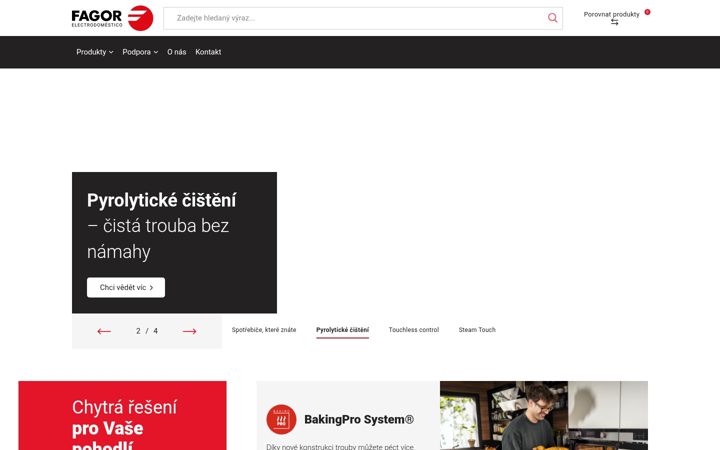Select the Touchless control slide tab
The image size is (720, 450).
pyautogui.click(x=414, y=330)
